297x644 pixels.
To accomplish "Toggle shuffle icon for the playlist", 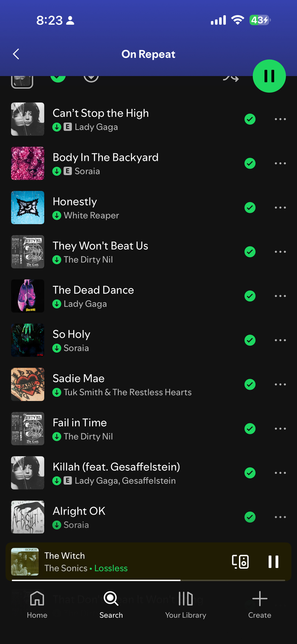I will pyautogui.click(x=231, y=77).
